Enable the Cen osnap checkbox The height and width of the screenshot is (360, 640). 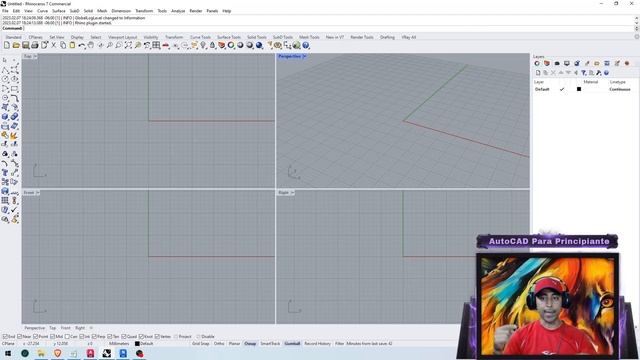tap(67, 337)
